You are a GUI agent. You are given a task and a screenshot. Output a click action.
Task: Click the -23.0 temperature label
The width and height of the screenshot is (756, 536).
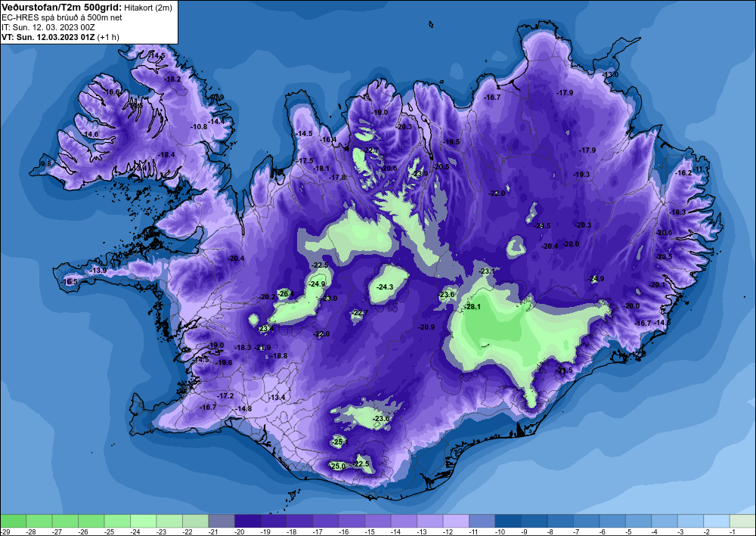coord(330,299)
